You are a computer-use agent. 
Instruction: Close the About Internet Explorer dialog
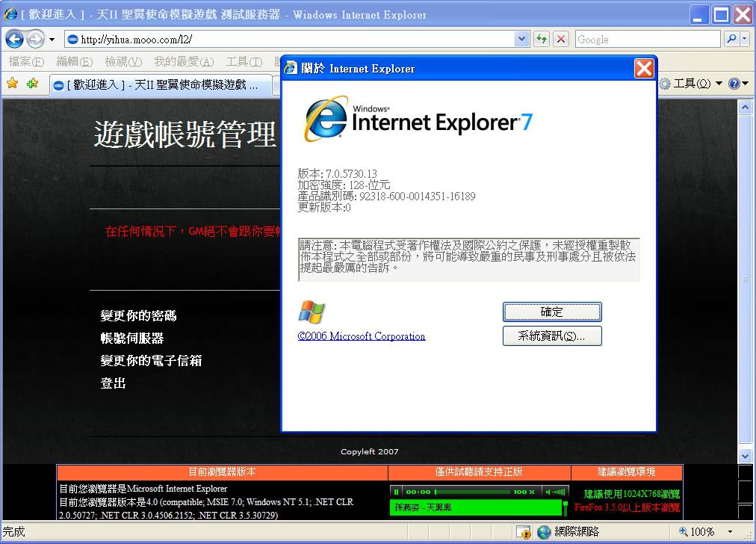point(644,69)
